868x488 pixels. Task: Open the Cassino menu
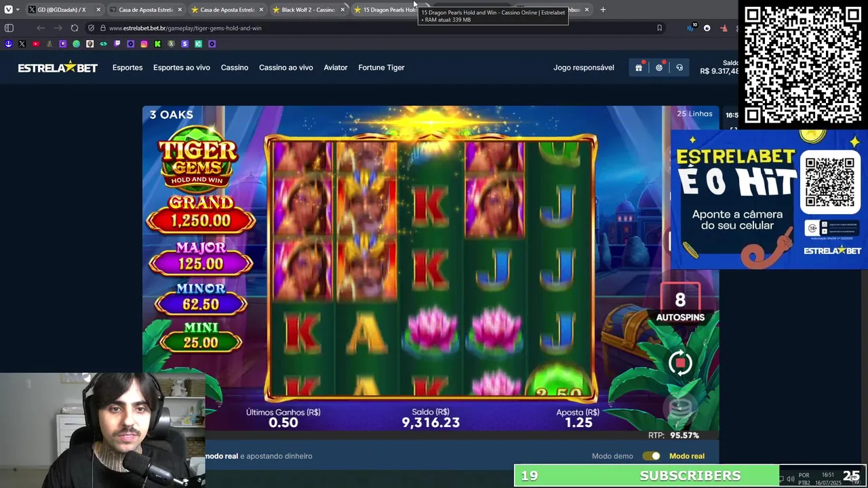point(235,67)
